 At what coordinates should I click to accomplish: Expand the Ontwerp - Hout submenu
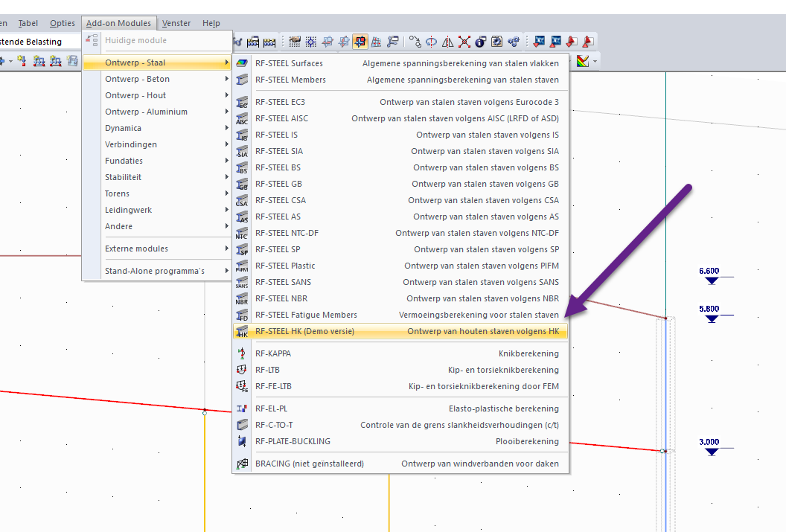click(x=157, y=95)
